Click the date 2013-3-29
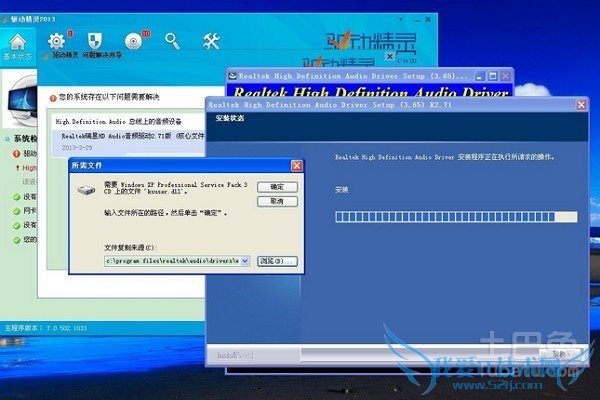Screen dimensions: 600x400 tap(77, 147)
